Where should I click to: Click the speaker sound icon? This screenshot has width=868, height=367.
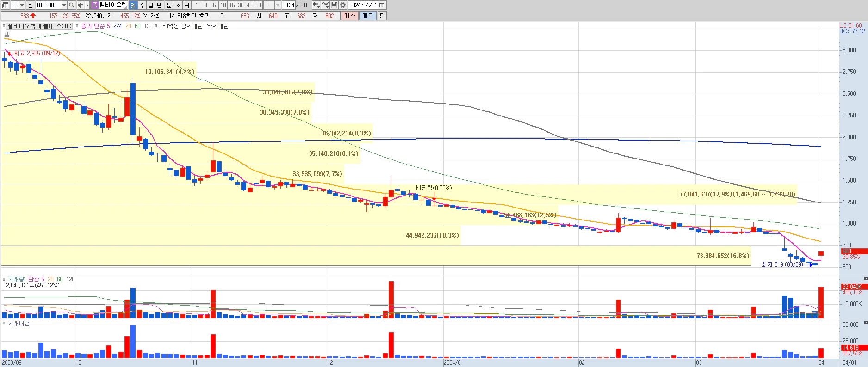pos(81,5)
